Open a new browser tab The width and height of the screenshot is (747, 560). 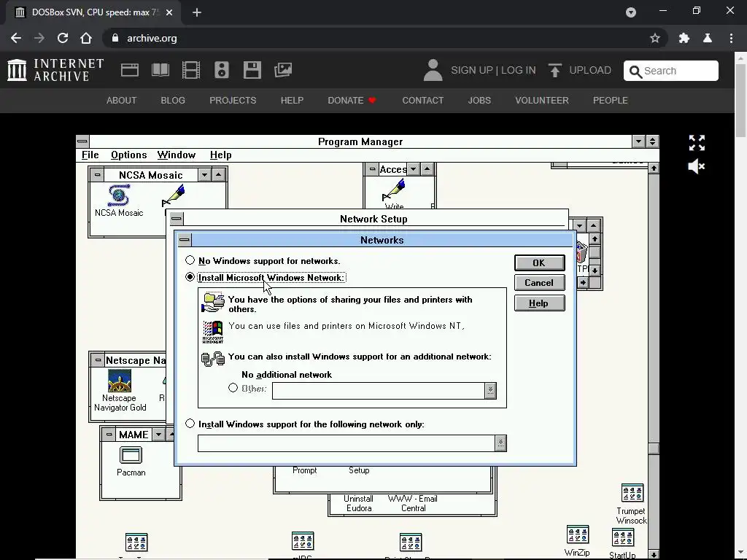pyautogui.click(x=197, y=12)
